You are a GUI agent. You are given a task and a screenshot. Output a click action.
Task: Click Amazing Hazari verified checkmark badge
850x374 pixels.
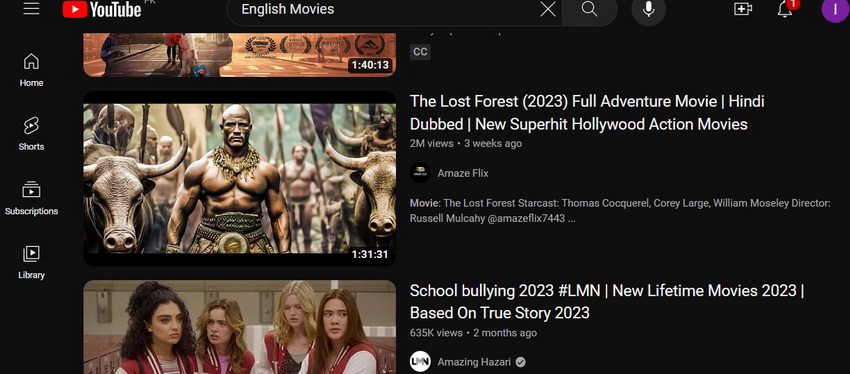[x=520, y=362]
